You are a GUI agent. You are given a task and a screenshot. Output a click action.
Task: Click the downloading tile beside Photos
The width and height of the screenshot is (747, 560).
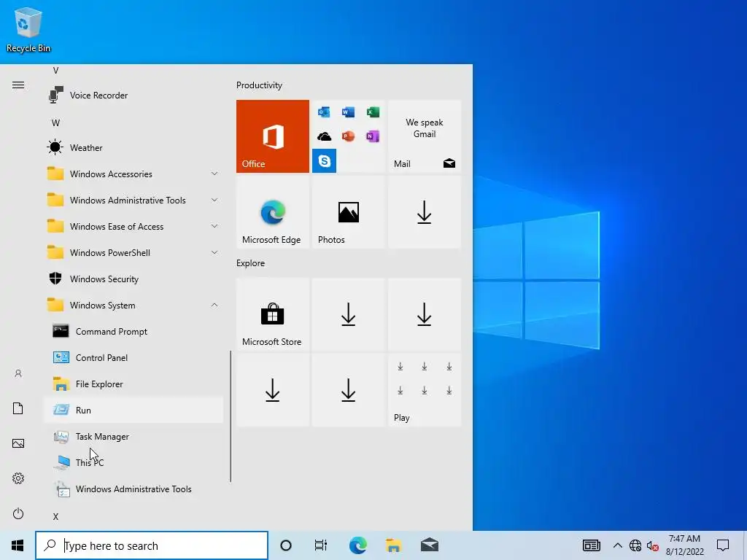[x=425, y=212]
